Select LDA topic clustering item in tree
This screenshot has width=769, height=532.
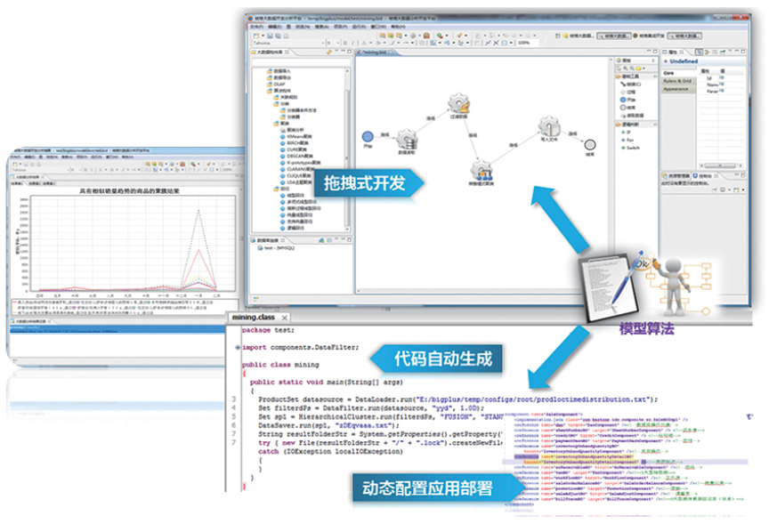click(296, 181)
